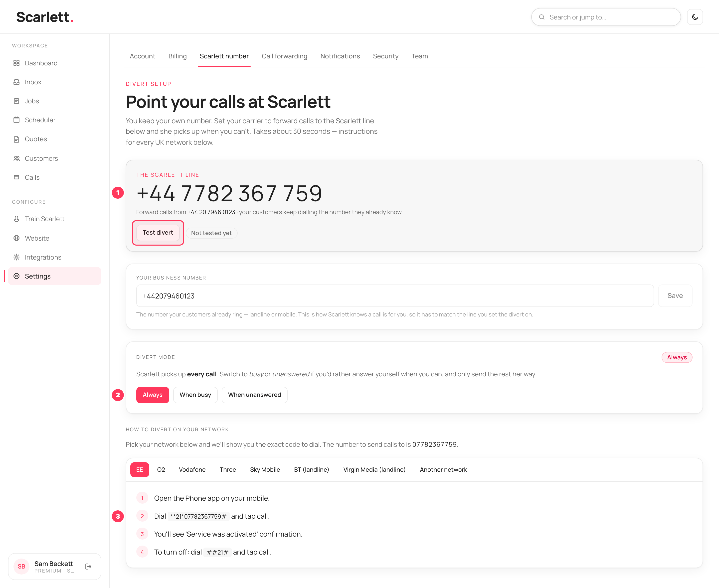719x588 pixels.
Task: Select the Three network tab
Action: pos(228,469)
